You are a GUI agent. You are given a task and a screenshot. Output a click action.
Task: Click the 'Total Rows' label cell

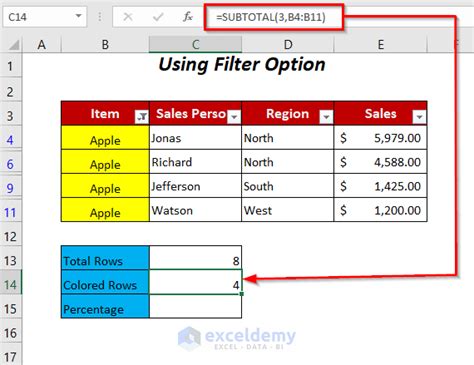pos(105,258)
